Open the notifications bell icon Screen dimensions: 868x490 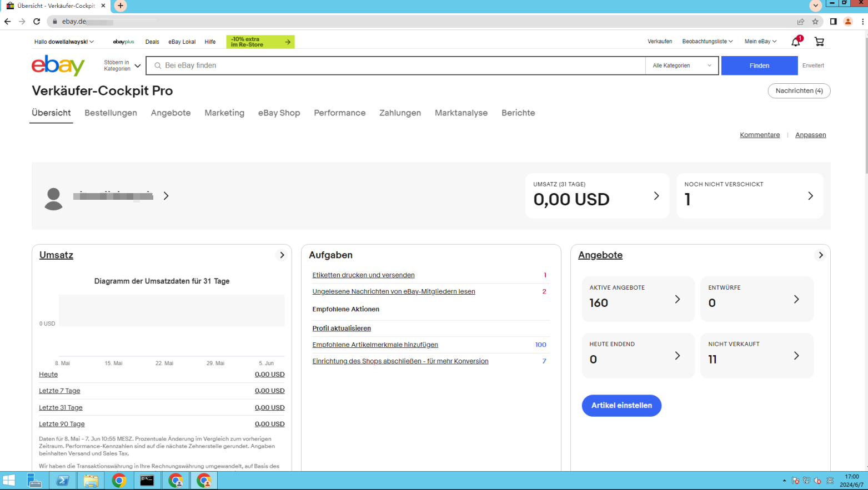[x=796, y=42]
